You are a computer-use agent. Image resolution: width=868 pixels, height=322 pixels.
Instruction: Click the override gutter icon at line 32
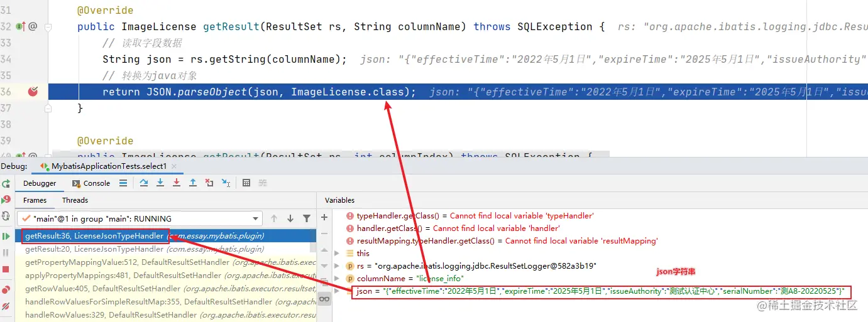pyautogui.click(x=20, y=26)
